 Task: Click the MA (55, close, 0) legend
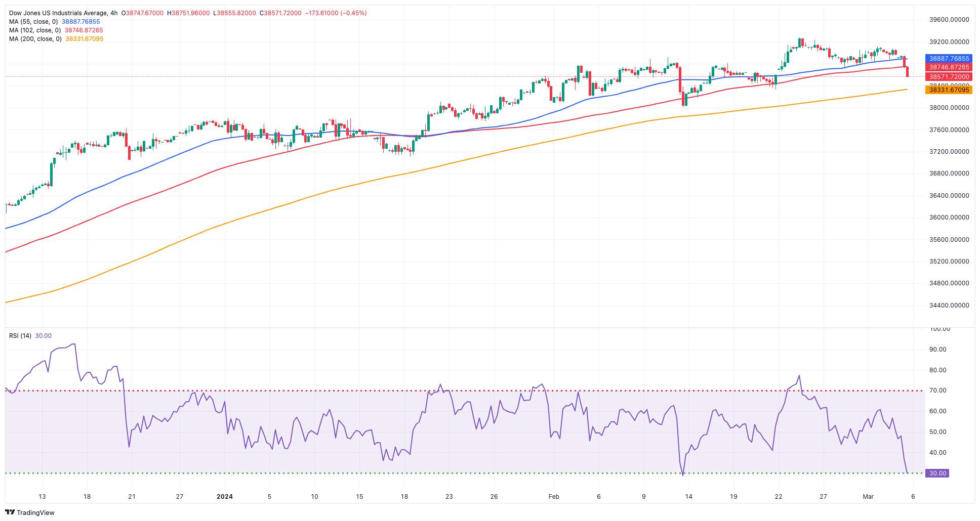(33, 22)
